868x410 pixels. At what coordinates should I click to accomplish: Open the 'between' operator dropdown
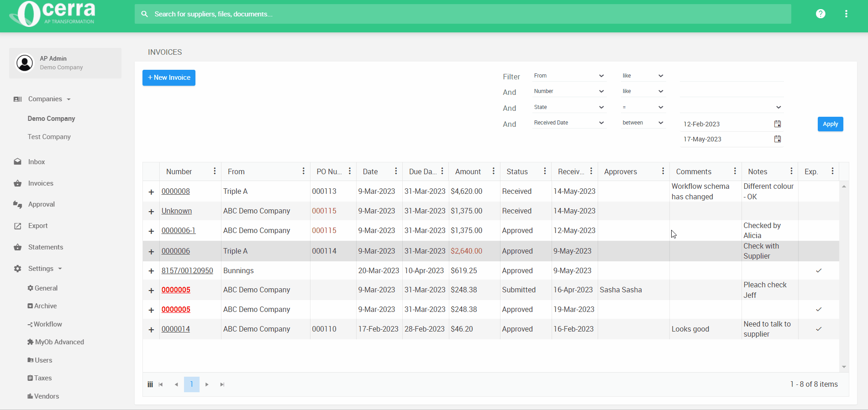[x=643, y=123]
